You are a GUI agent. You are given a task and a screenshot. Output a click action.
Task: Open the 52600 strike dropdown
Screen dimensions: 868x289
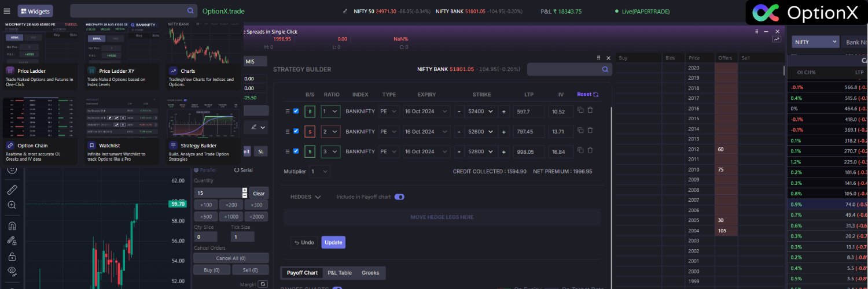pos(481,132)
